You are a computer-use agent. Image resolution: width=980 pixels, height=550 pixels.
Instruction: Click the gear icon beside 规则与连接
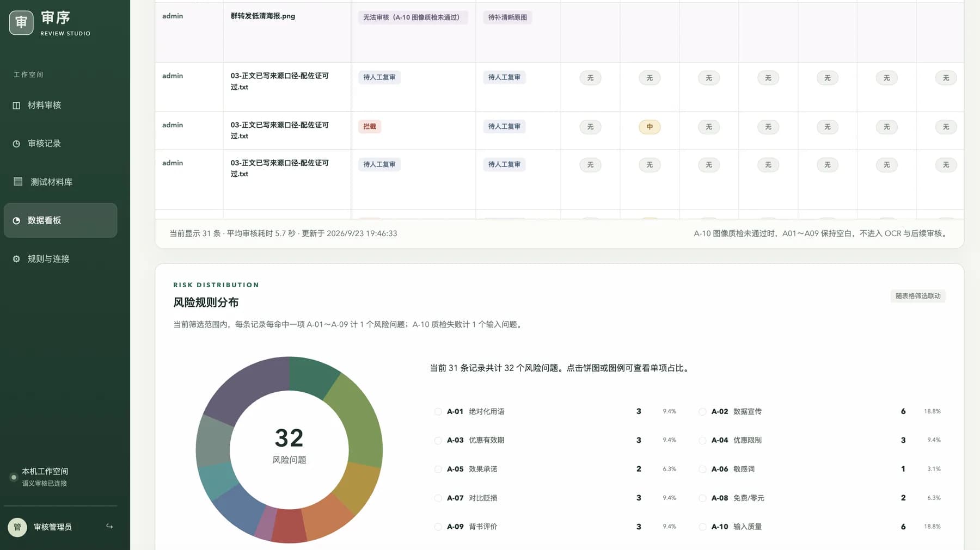[x=16, y=259]
